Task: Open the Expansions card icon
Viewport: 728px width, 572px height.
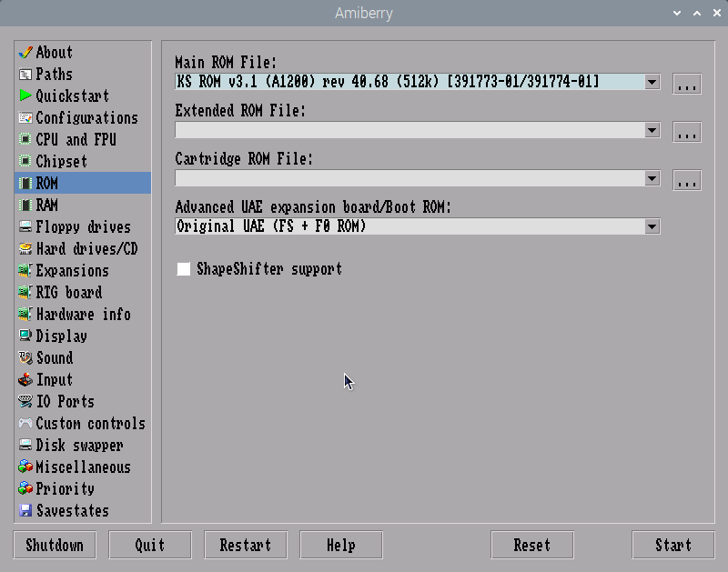Action: [x=25, y=270]
